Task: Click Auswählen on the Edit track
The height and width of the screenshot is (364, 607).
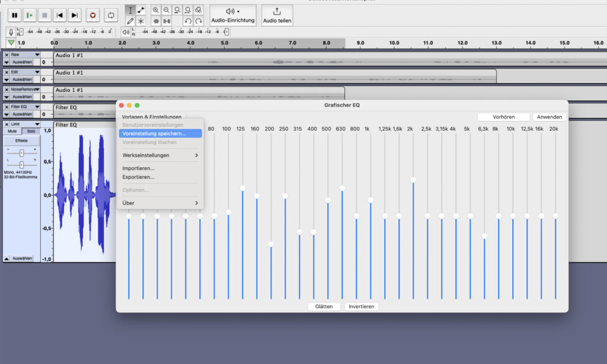Action: pos(22,79)
